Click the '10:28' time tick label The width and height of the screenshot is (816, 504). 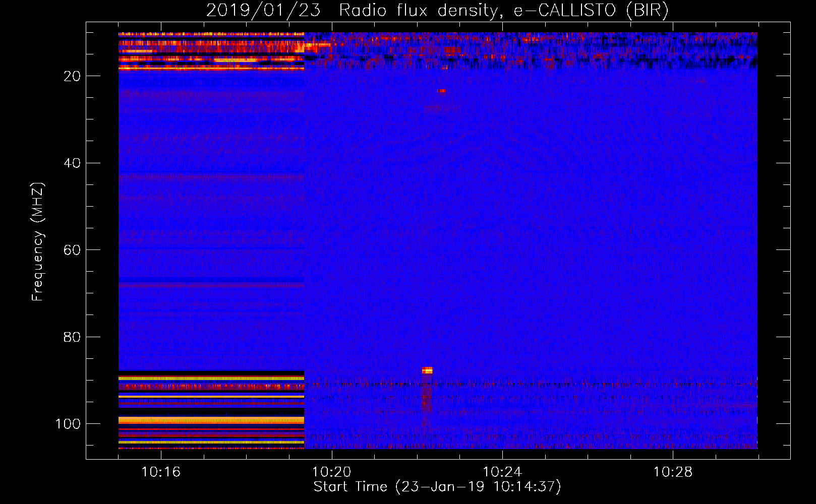673,472
